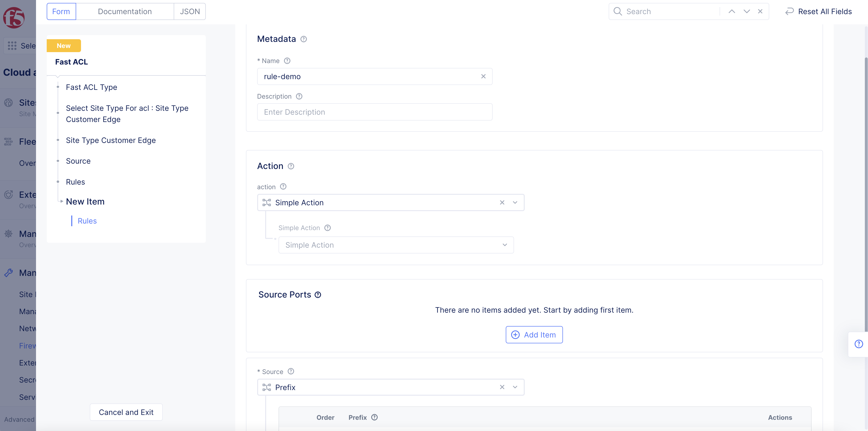Select Fast ACL Type in outline

pos(91,87)
